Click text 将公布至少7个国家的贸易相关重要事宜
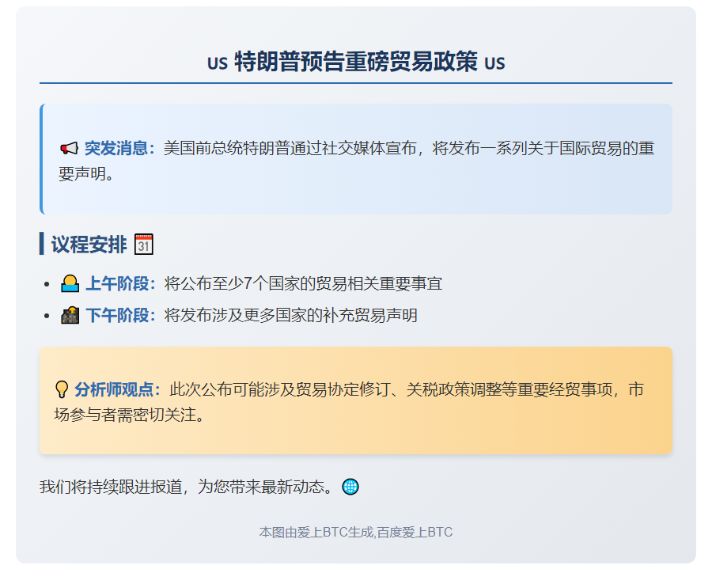712x588 pixels. coord(303,283)
